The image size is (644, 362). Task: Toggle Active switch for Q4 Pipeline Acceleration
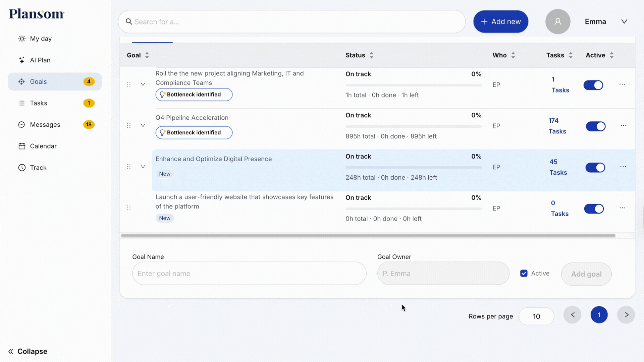coord(595,126)
